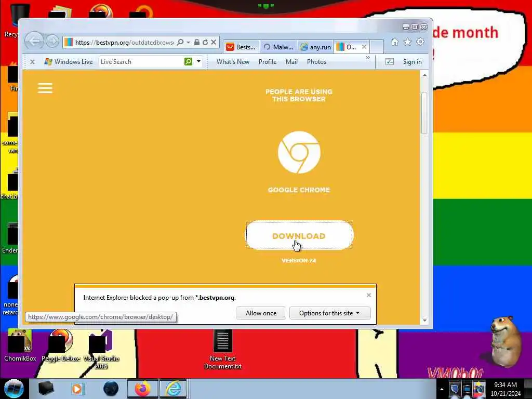532x399 pixels.
Task: Click the taskbar clock showing 9:34 AM
Action: (506, 389)
